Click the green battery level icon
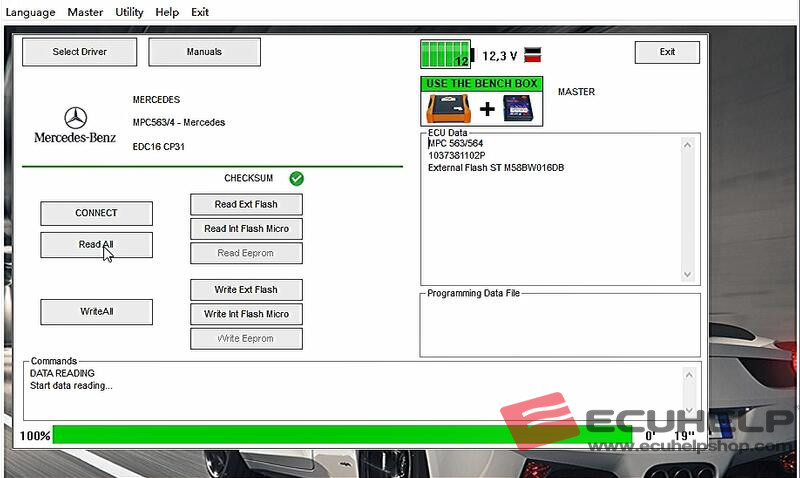This screenshot has width=800, height=478. [447, 54]
